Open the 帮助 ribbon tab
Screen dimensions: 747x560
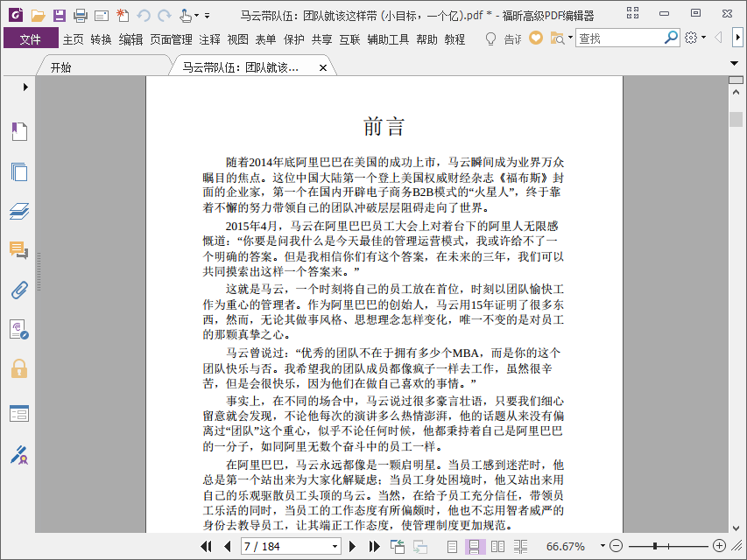tap(426, 39)
